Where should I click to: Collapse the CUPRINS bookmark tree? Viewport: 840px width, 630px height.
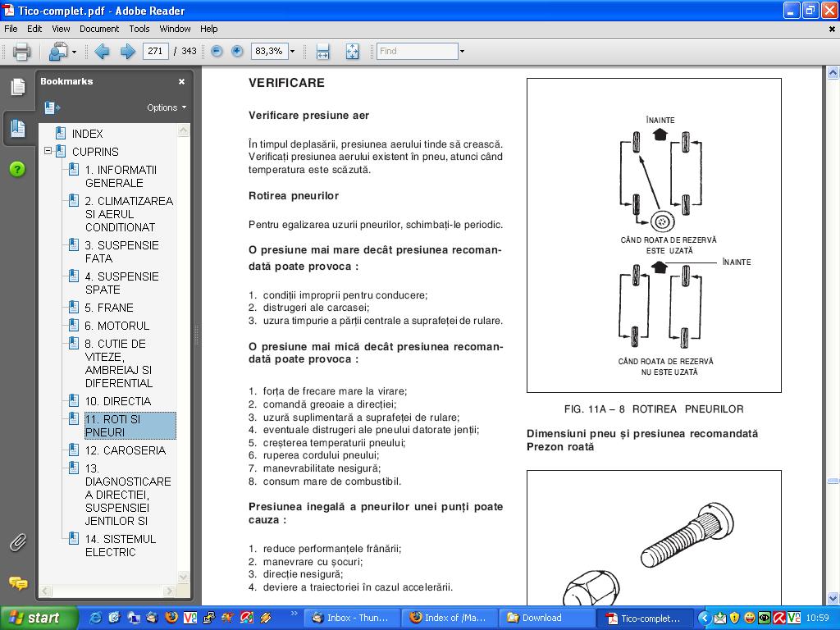click(48, 152)
